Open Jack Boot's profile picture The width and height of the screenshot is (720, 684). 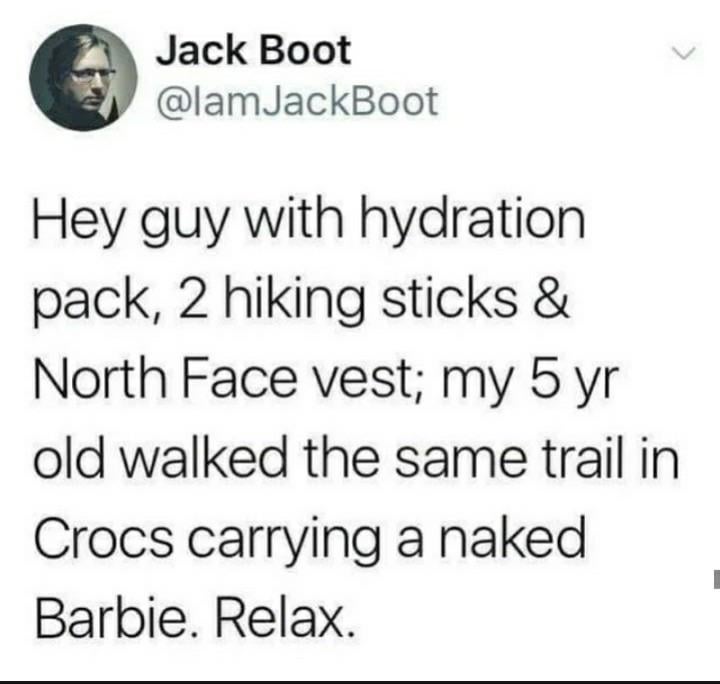pyautogui.click(x=83, y=78)
